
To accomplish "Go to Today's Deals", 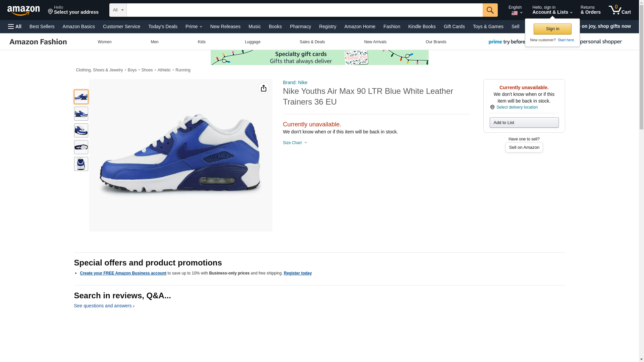I will [x=163, y=26].
